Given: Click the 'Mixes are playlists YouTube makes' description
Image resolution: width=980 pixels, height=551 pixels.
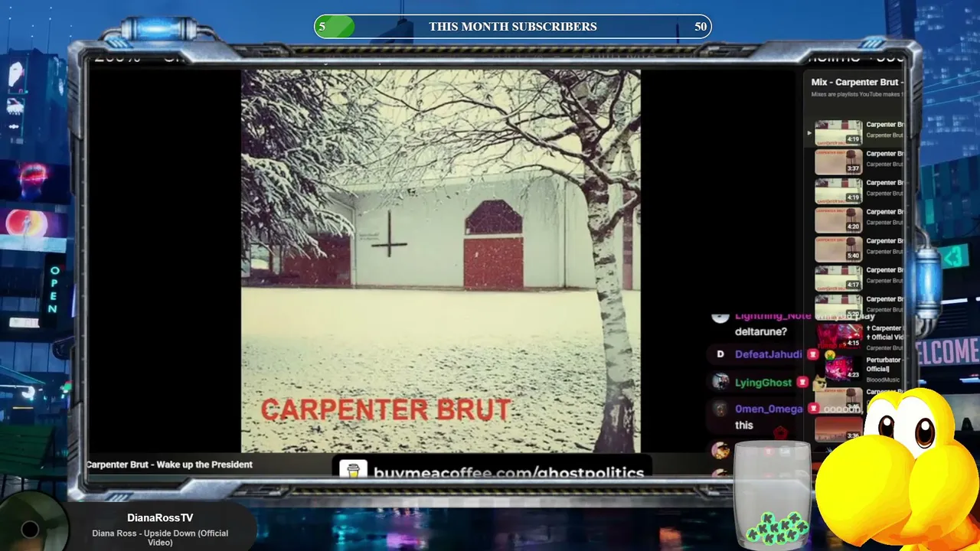Looking at the screenshot, I should click(x=857, y=94).
